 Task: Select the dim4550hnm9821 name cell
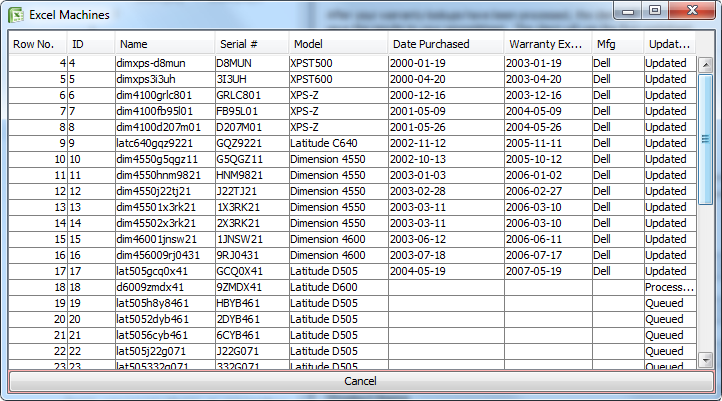click(165, 175)
